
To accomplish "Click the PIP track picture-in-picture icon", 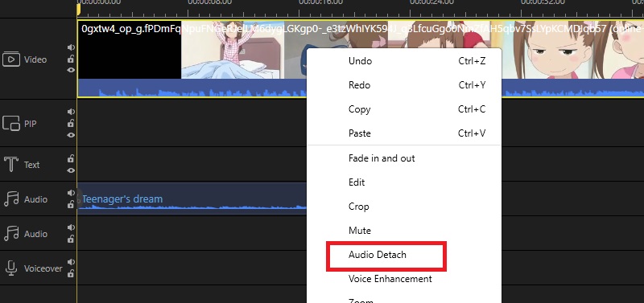I will click(x=11, y=124).
